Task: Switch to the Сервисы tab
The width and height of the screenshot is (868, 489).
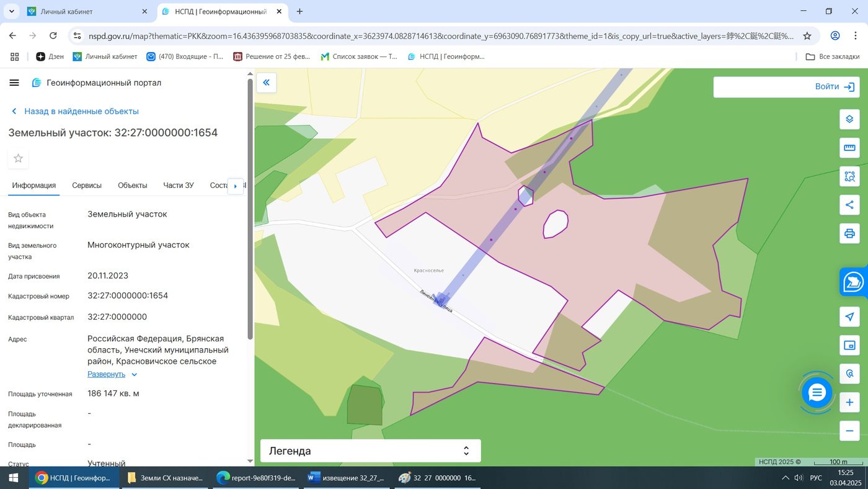Action: [87, 186]
